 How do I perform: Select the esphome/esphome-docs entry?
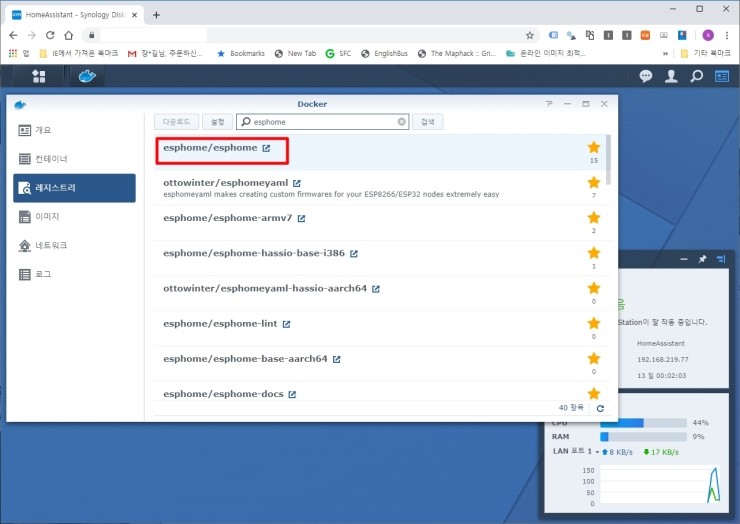click(x=381, y=391)
